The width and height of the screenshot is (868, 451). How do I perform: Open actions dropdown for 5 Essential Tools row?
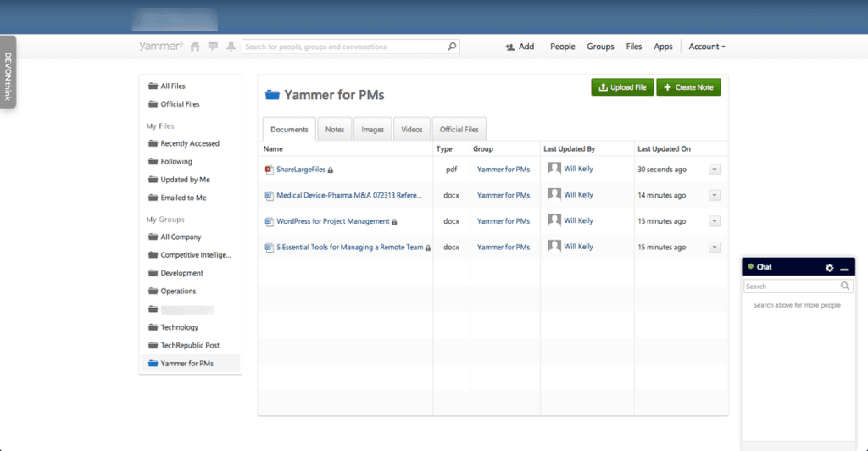(x=714, y=247)
